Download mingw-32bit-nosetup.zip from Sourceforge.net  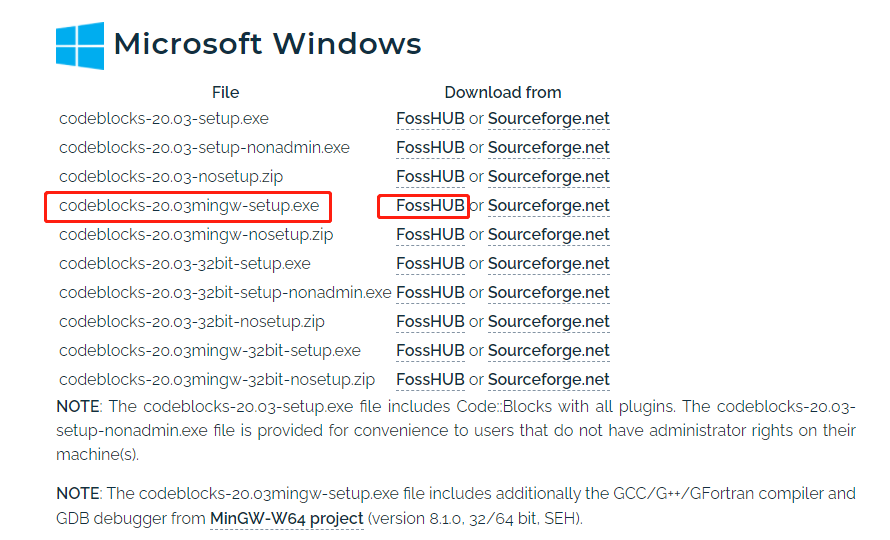click(548, 379)
